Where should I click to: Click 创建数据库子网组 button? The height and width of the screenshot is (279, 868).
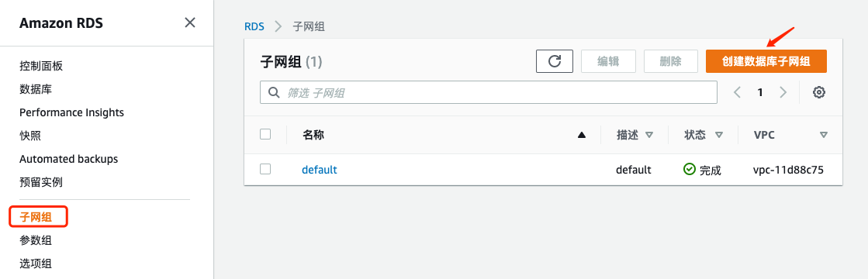point(766,61)
